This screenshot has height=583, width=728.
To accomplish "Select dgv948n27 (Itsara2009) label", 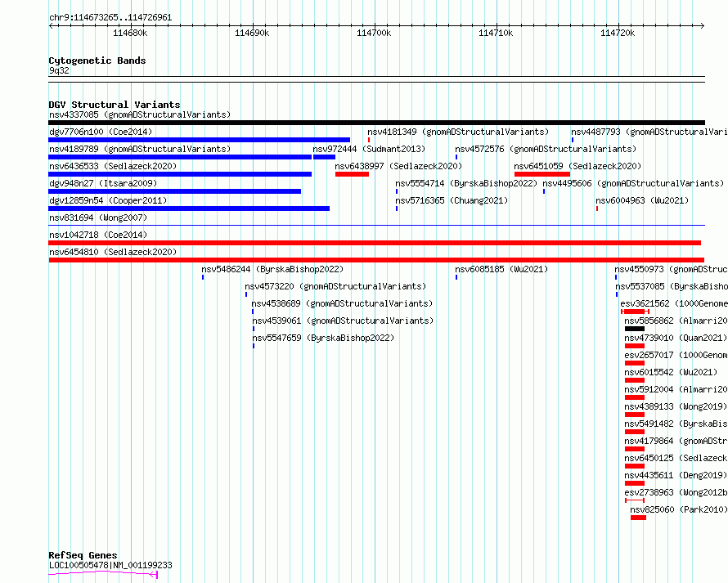I will click(103, 183).
